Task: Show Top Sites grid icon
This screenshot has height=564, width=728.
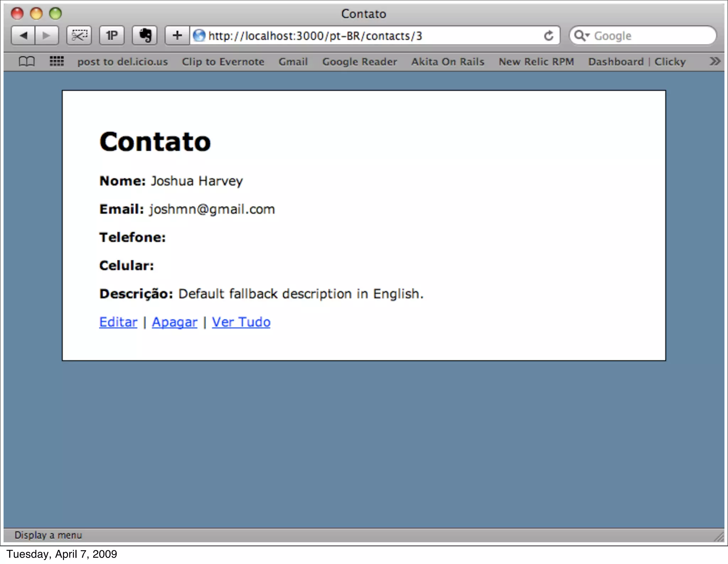Action: 57,61
